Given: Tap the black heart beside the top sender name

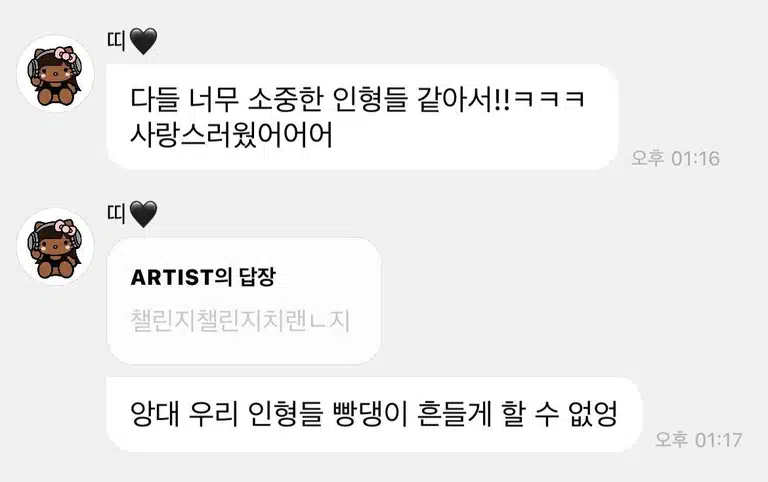Looking at the screenshot, I should (x=144, y=41).
